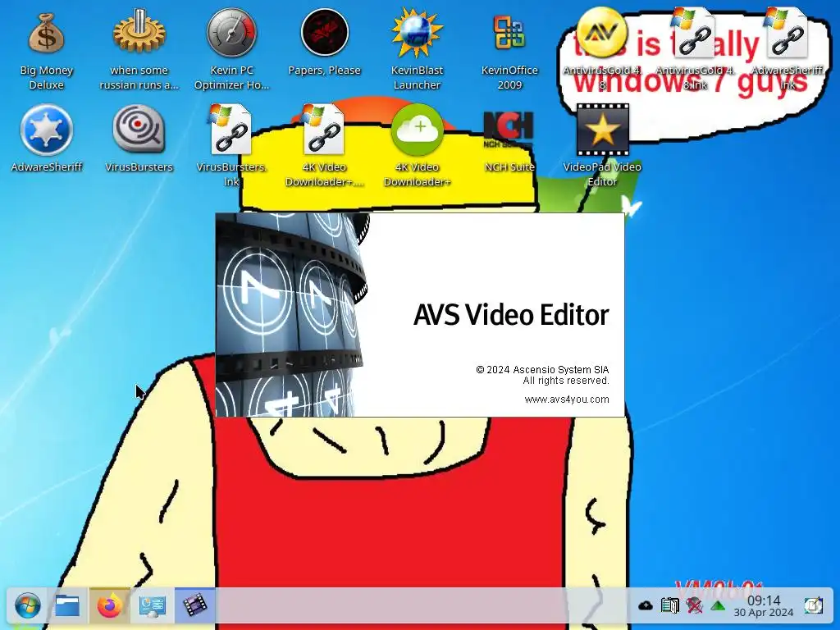Select the 4K Video Downloader+ shortcut link file
Viewport: 840px width, 630px height.
[324, 129]
